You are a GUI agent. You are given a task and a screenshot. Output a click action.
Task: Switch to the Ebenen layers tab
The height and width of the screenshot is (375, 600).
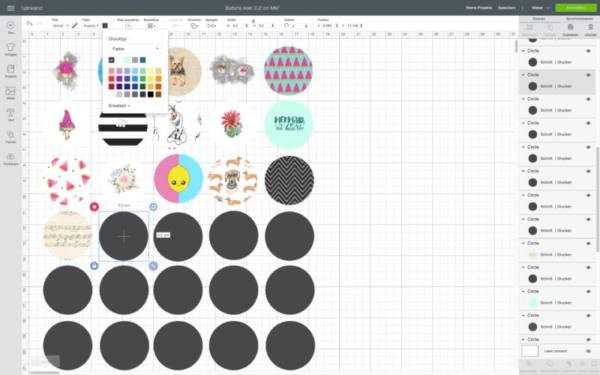pyautogui.click(x=539, y=18)
